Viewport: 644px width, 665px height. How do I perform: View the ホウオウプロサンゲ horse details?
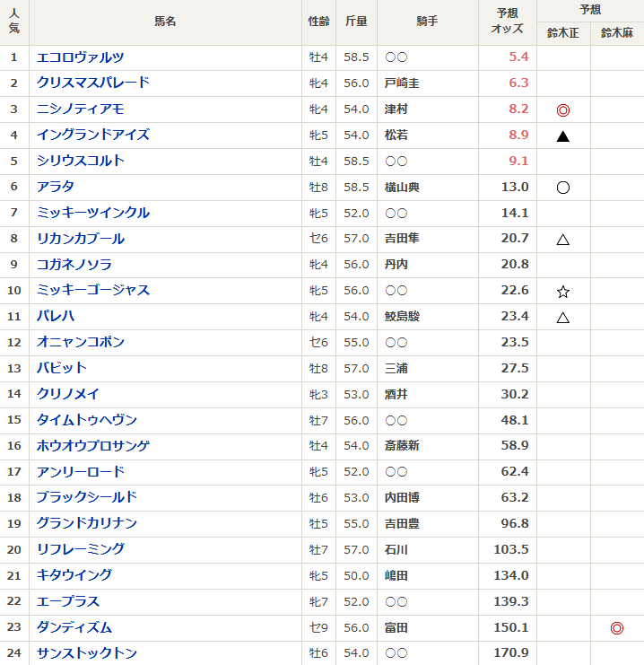92,446
